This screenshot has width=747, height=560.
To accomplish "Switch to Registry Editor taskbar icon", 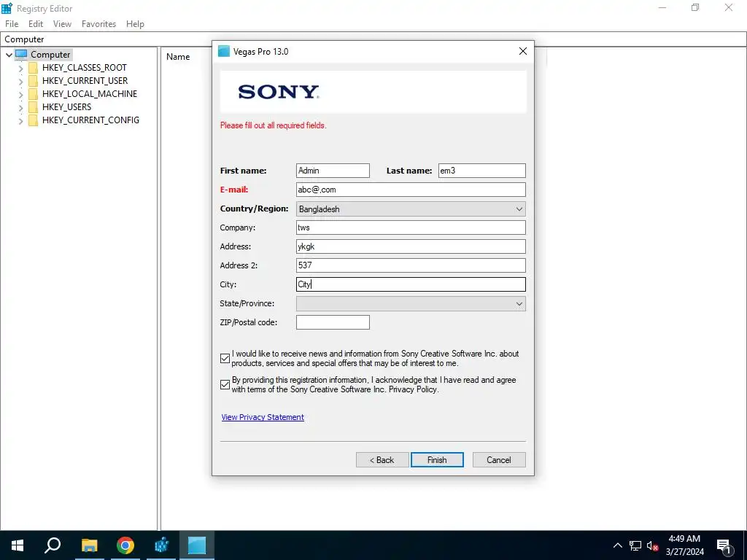I will click(x=161, y=545).
